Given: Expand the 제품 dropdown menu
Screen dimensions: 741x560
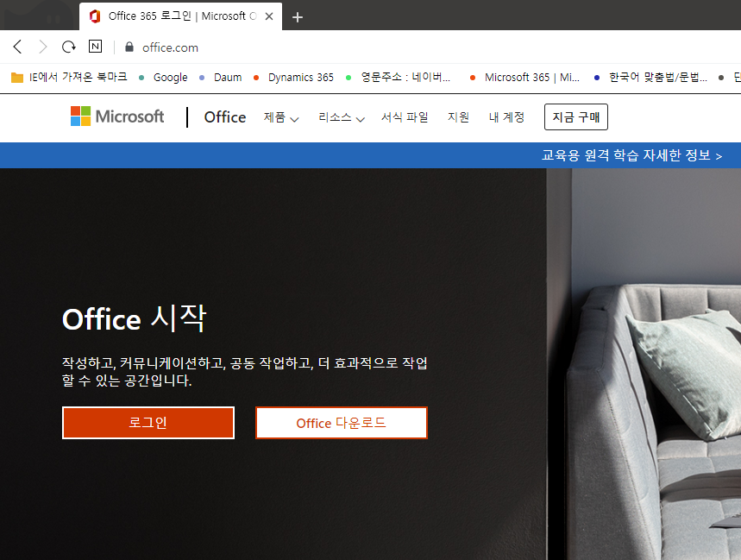Looking at the screenshot, I should point(281,117).
